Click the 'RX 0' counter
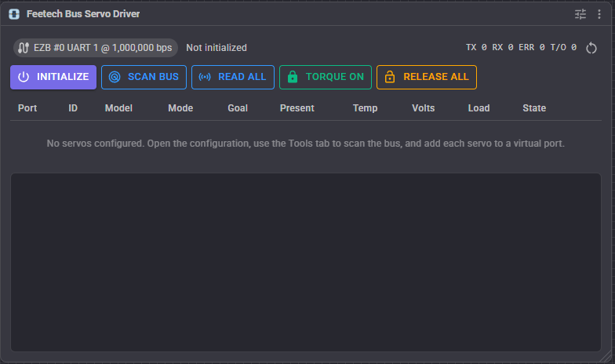615x364 pixels. pos(503,47)
